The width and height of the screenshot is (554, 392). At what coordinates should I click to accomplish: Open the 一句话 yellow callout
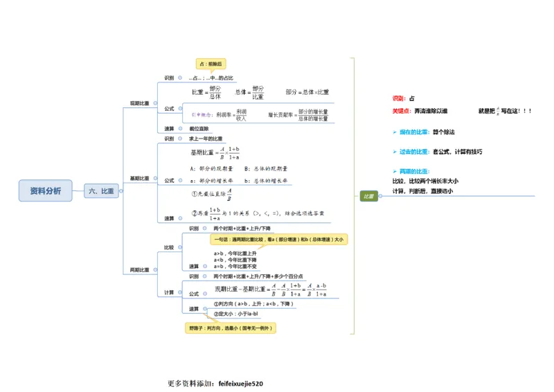278,239
